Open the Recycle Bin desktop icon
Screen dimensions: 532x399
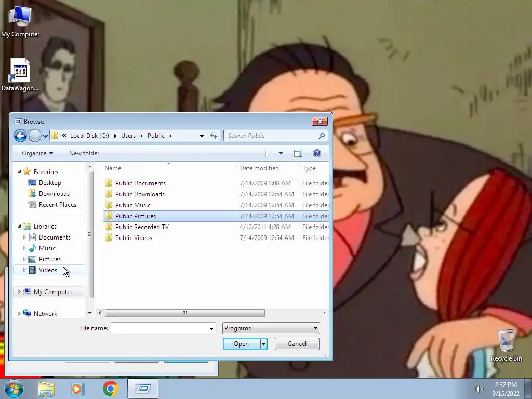[x=506, y=345]
